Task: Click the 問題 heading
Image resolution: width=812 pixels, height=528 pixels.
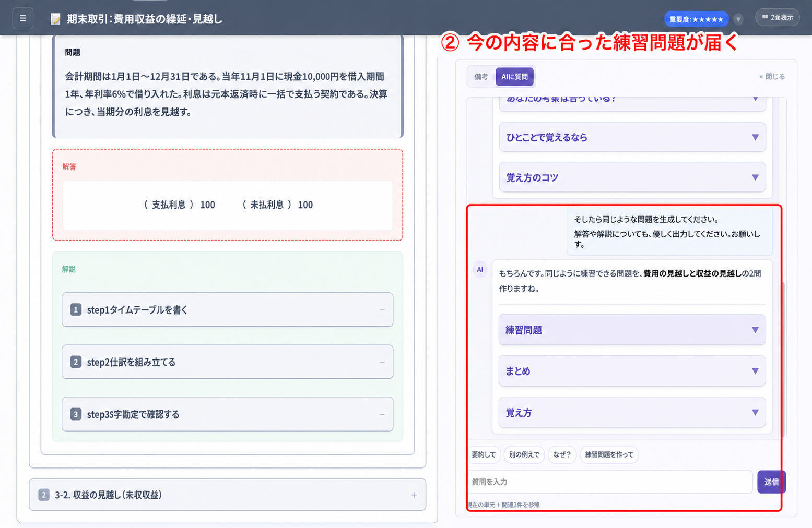Action: [73, 52]
